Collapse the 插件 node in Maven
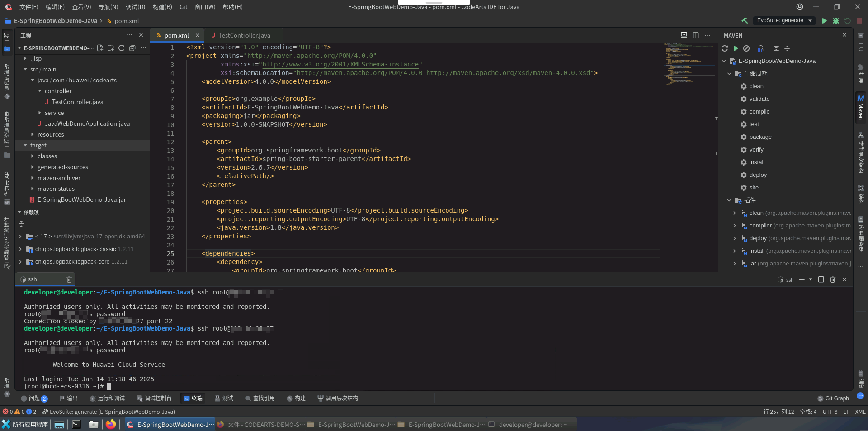Viewport: 868px width, 431px height. click(729, 200)
